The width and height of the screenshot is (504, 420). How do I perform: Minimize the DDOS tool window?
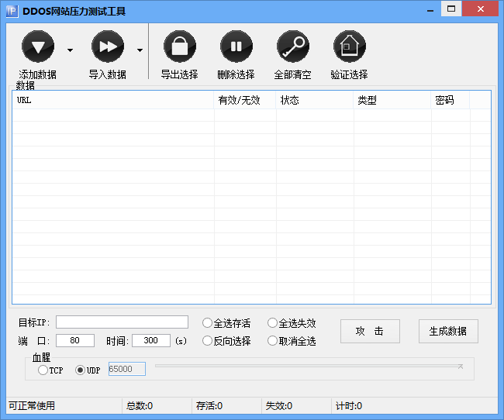point(430,9)
